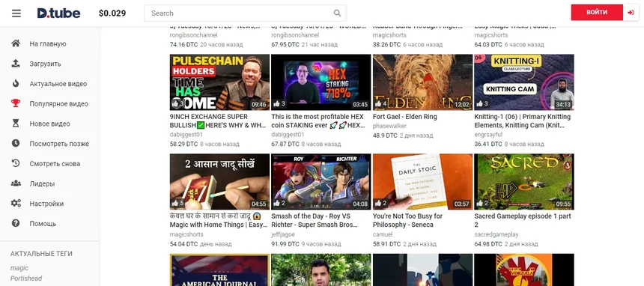644x286 pixels.
Task: Open Настройки page
Action: [46, 204]
